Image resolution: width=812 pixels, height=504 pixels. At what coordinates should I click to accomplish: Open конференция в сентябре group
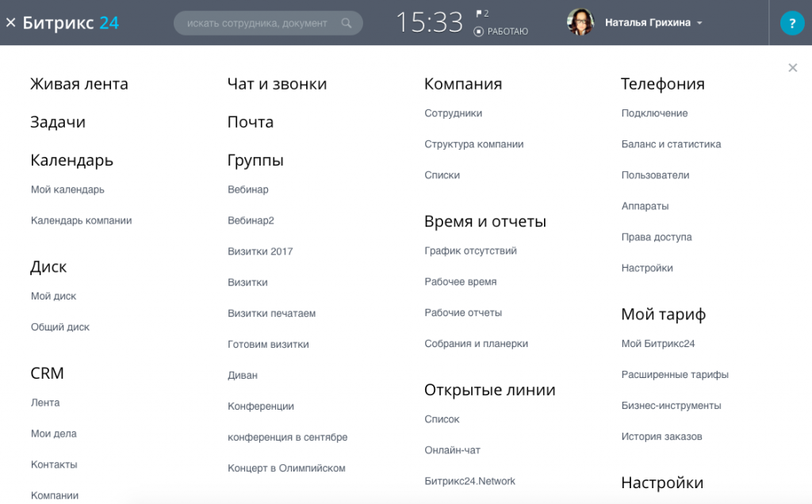coord(287,437)
